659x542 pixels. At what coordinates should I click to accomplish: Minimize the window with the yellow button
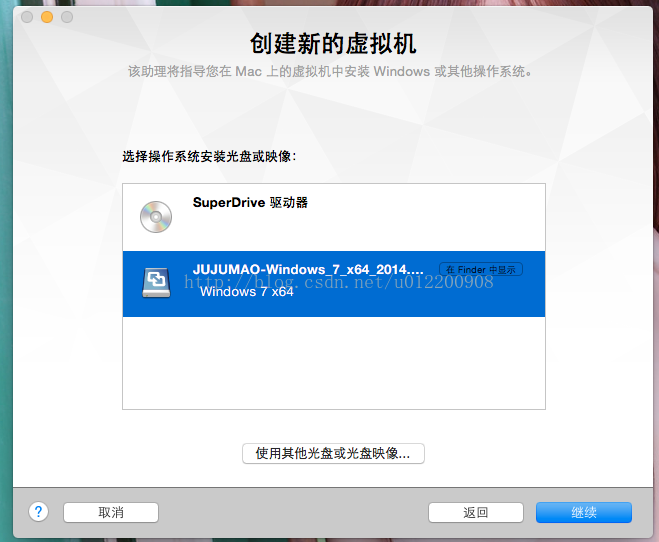pos(47,17)
